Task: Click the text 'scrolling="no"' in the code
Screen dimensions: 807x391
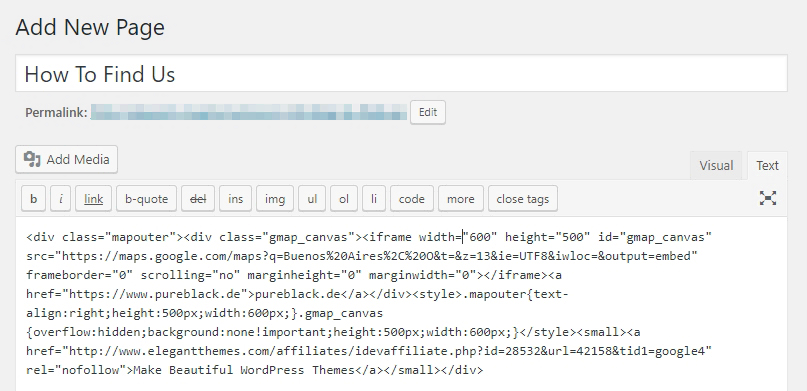Action: click(190, 275)
